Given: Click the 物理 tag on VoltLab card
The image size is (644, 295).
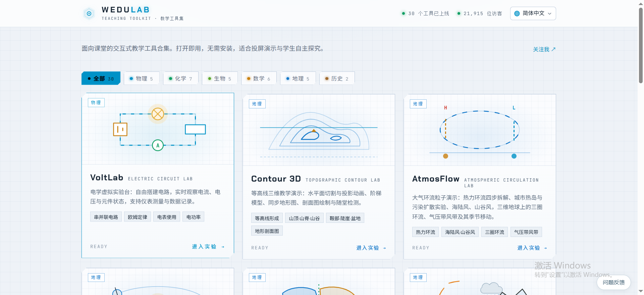Looking at the screenshot, I should click(96, 102).
